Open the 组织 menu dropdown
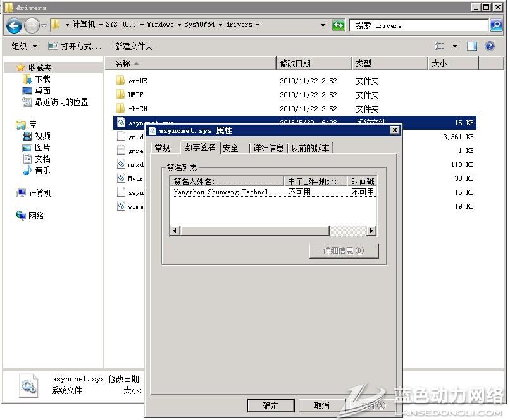 click(x=25, y=46)
